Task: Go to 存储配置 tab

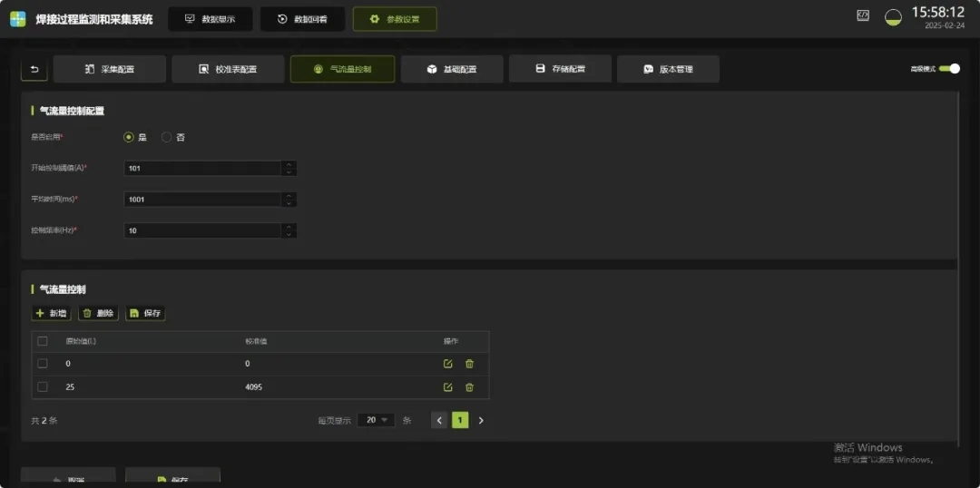Action: tap(560, 69)
